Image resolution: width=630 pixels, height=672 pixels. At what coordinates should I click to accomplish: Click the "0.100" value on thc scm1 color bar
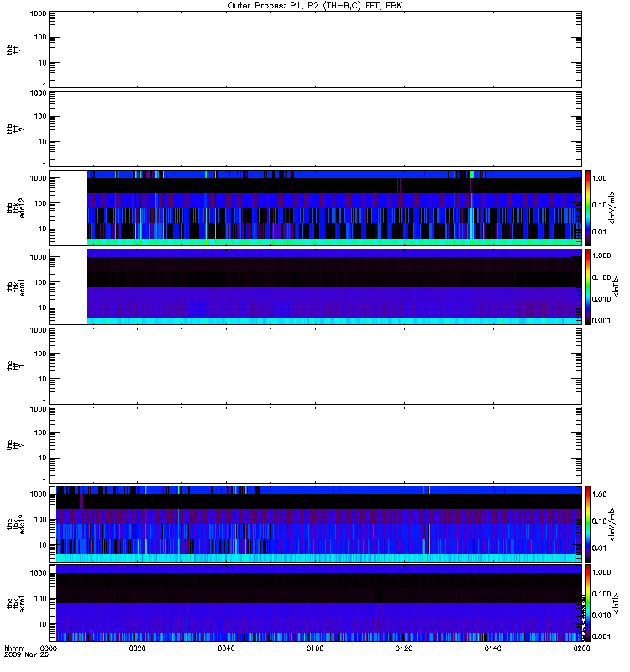click(x=601, y=594)
